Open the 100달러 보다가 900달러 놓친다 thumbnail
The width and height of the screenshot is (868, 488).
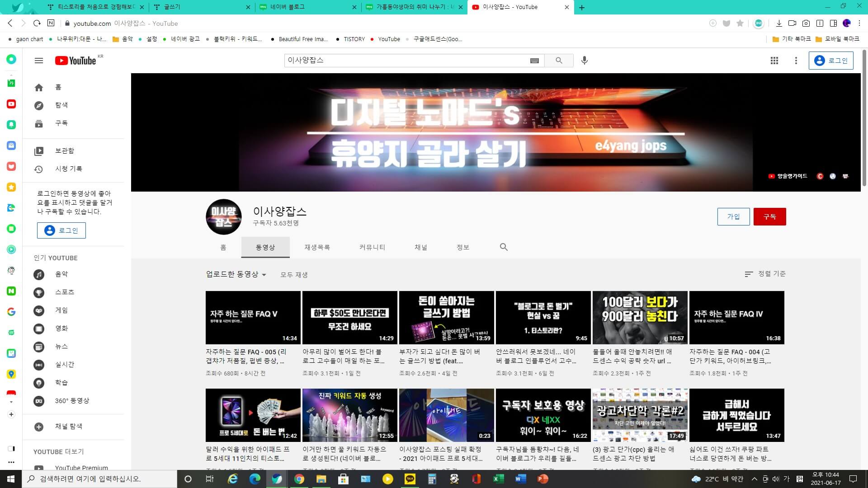pyautogui.click(x=640, y=318)
